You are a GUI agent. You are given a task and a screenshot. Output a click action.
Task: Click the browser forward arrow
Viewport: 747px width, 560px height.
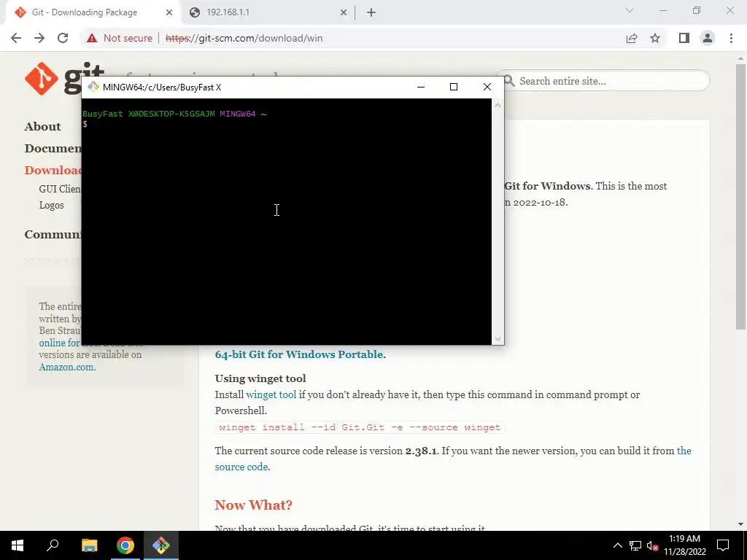pyautogui.click(x=39, y=38)
